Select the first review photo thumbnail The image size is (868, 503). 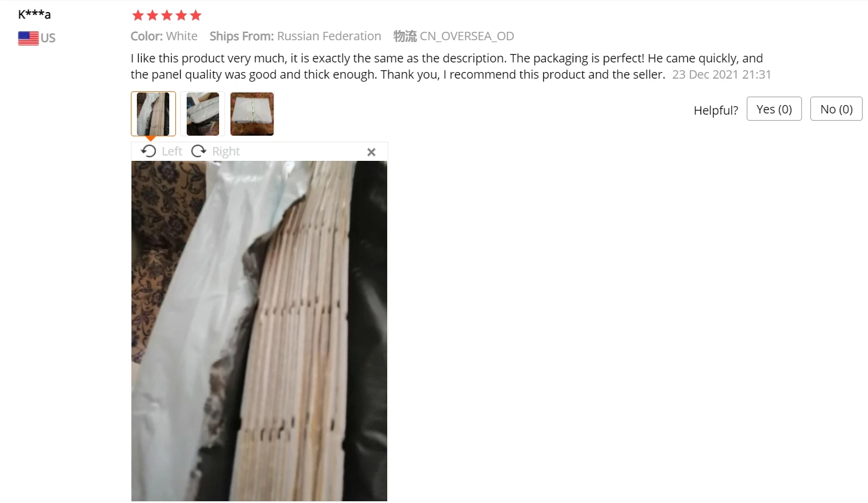[153, 114]
